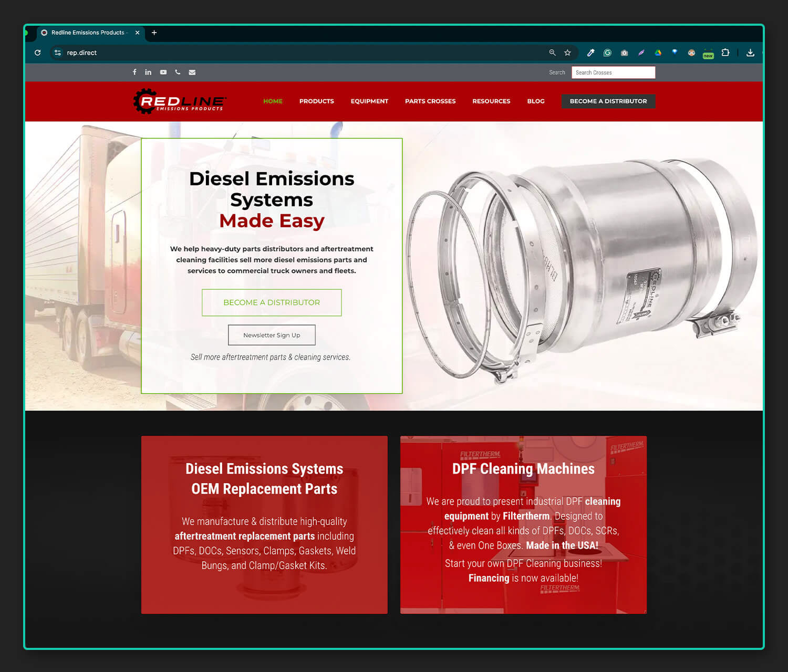788x672 pixels.
Task: Click the 'Diesel Emissions Systems Made Easy' headline
Action: coord(272,199)
